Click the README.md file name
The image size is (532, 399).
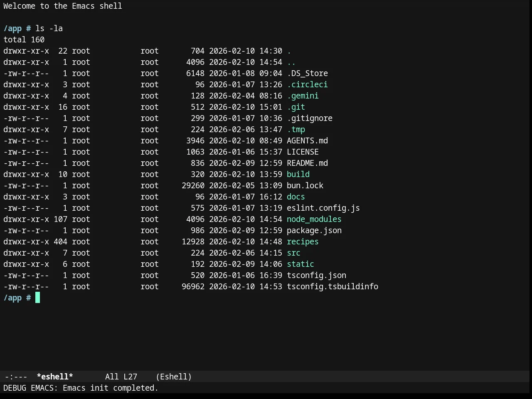pyautogui.click(x=307, y=163)
